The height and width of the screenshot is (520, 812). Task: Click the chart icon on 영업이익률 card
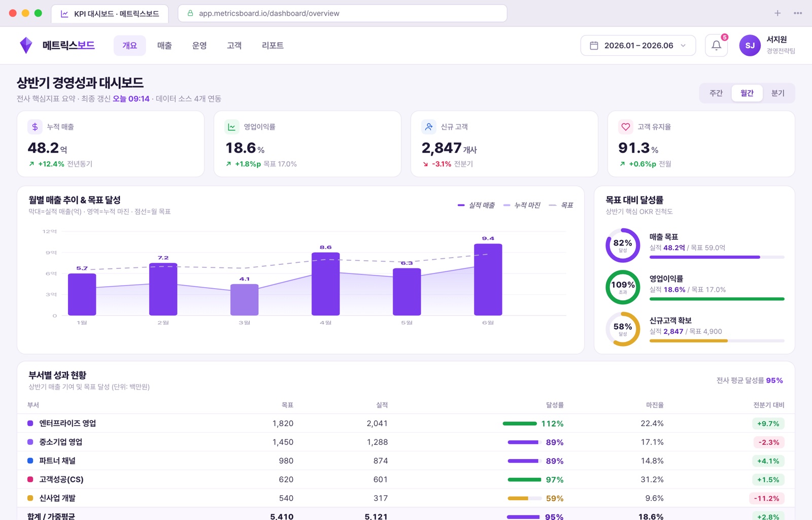tap(231, 127)
